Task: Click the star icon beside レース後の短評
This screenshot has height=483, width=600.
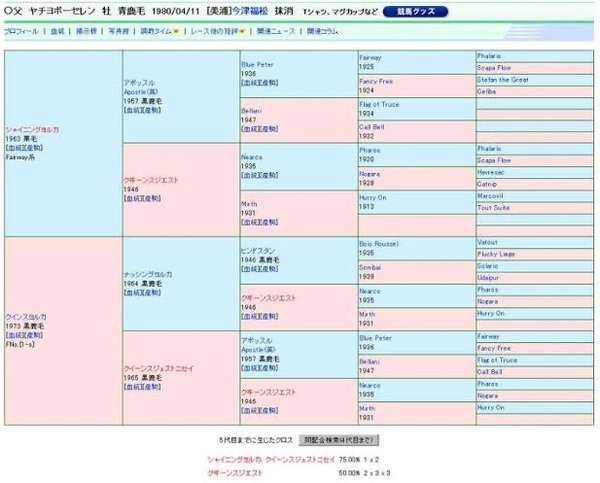Action: coord(242,31)
